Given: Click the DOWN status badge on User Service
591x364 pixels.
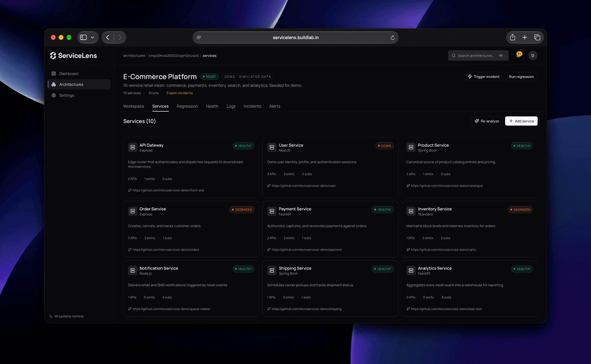Looking at the screenshot, I should 384,146.
